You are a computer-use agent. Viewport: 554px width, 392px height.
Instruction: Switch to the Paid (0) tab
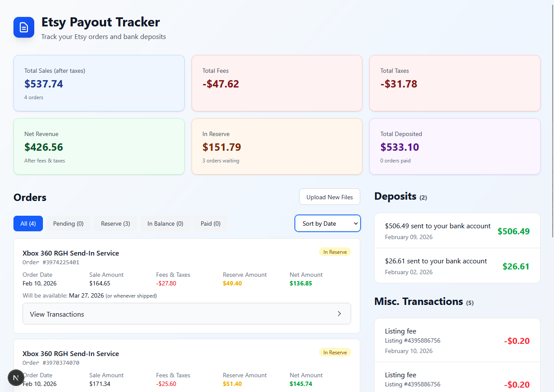pos(210,224)
